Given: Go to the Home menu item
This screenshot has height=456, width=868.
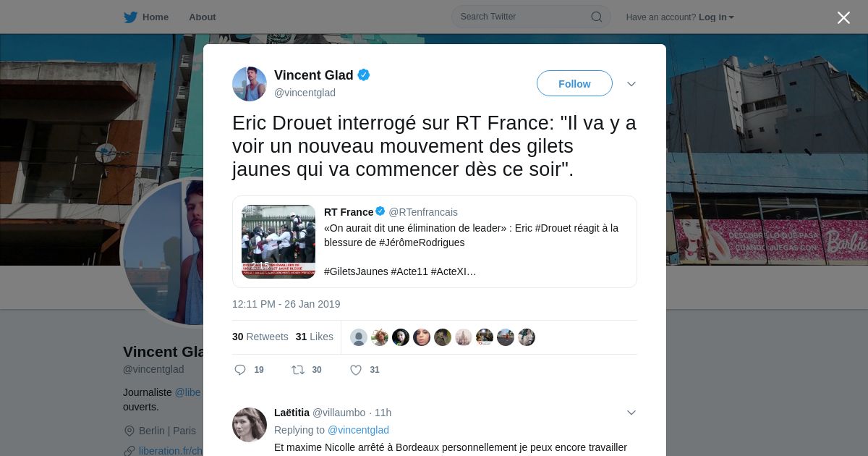Looking at the screenshot, I should 156,17.
